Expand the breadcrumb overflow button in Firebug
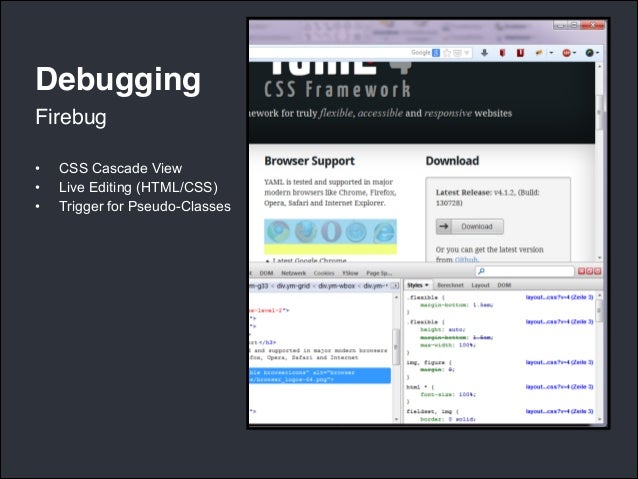638x479 pixels. [x=394, y=286]
